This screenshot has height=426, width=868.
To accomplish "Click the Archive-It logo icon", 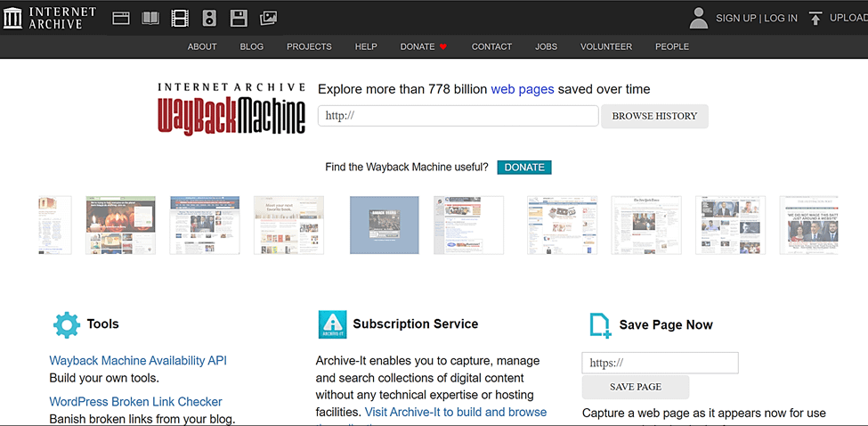I will click(333, 324).
